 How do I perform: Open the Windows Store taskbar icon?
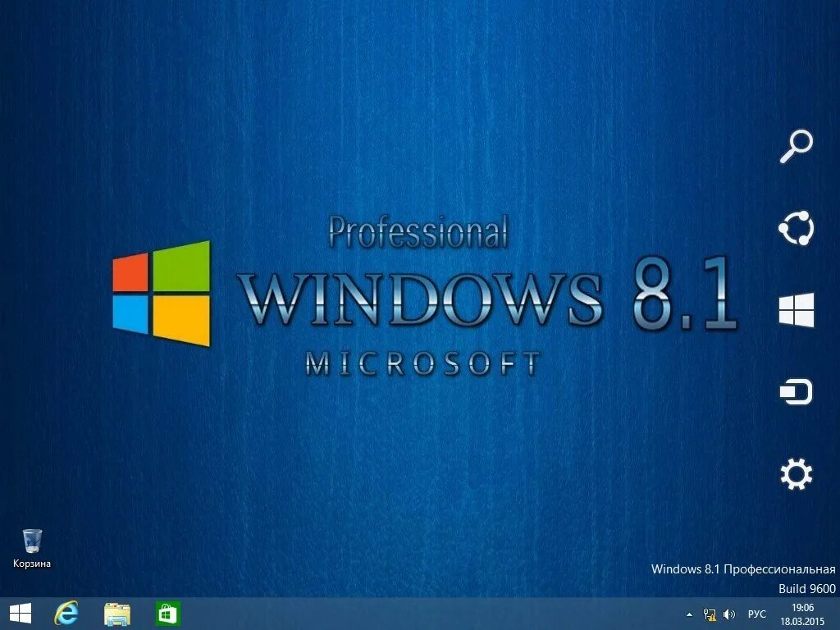(167, 614)
